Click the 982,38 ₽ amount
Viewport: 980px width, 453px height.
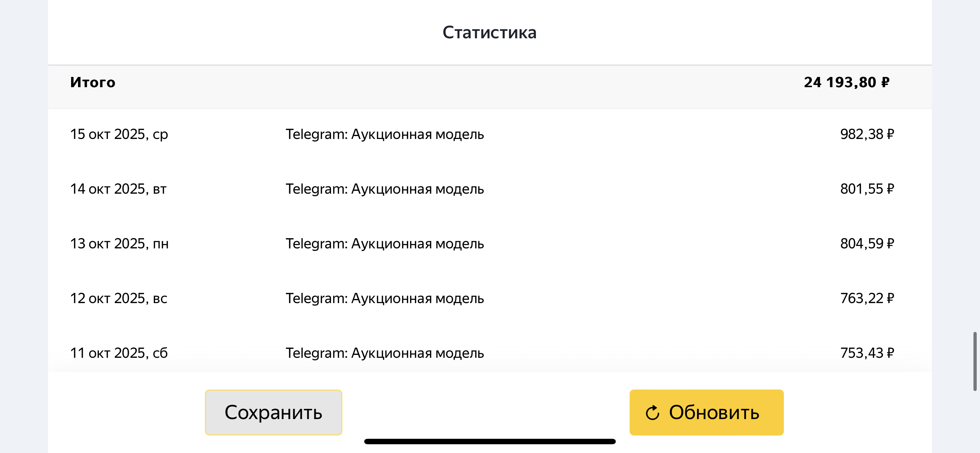pyautogui.click(x=867, y=134)
